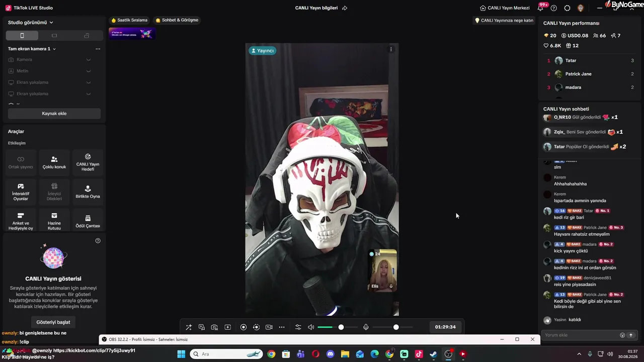Image resolution: width=644 pixels, height=362 pixels.
Task: Open the settings gear icon
Action: (567, 8)
